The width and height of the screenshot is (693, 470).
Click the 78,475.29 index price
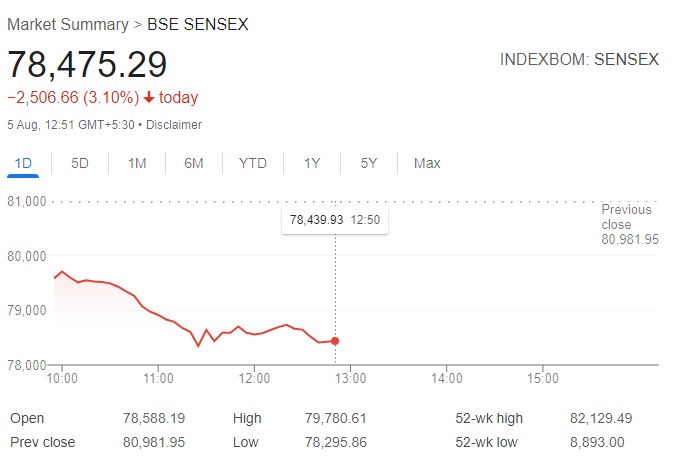(x=87, y=63)
